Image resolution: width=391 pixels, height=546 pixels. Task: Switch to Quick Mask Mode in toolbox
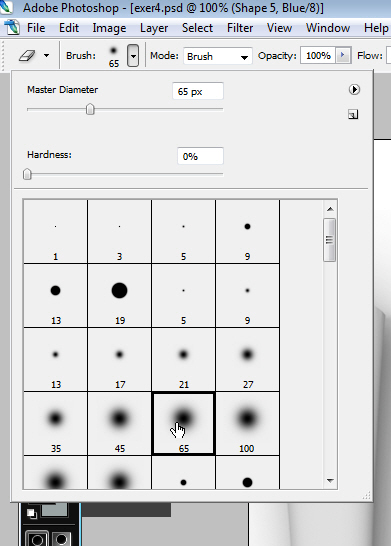point(61,538)
